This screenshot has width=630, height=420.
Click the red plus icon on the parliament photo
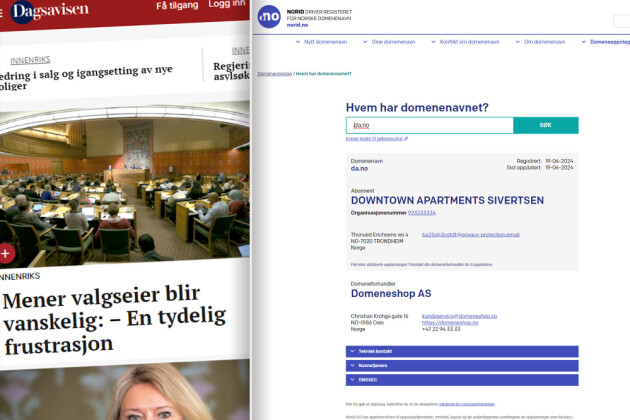6,254
